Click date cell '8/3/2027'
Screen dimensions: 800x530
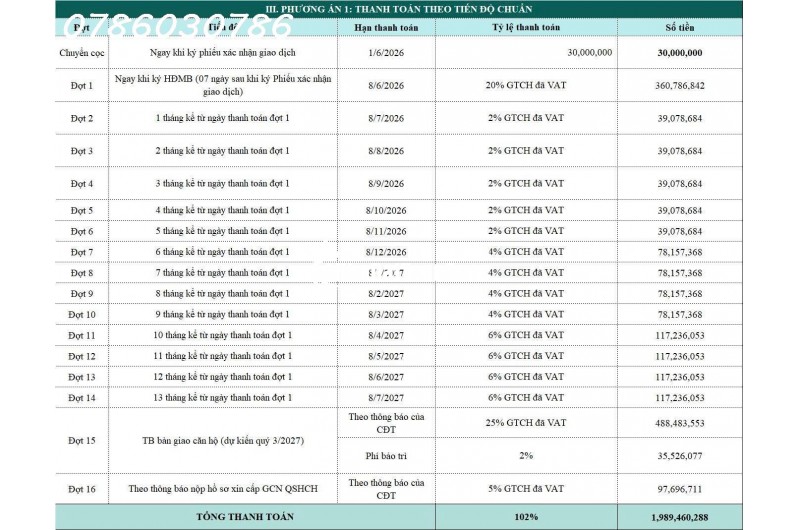click(x=386, y=315)
